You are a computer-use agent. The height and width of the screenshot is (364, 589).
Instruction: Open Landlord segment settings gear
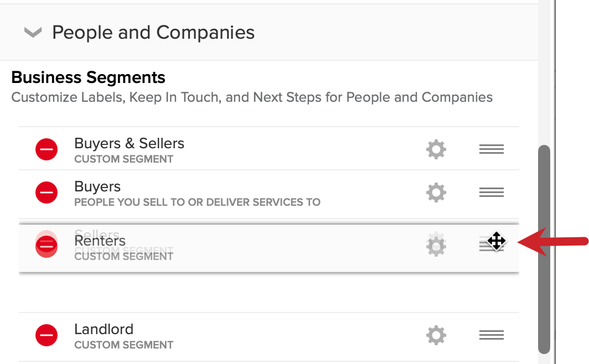pos(436,335)
